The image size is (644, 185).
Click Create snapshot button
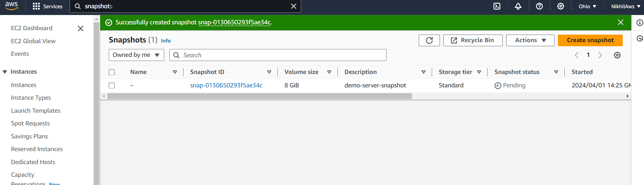pos(590,40)
